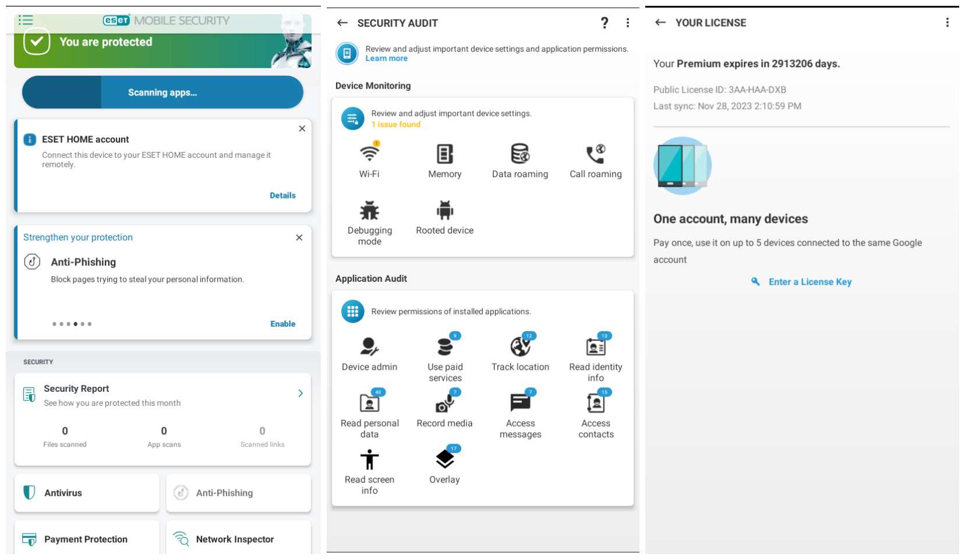965x560 pixels.
Task: Open Read identity info permission icon
Action: coord(596,346)
